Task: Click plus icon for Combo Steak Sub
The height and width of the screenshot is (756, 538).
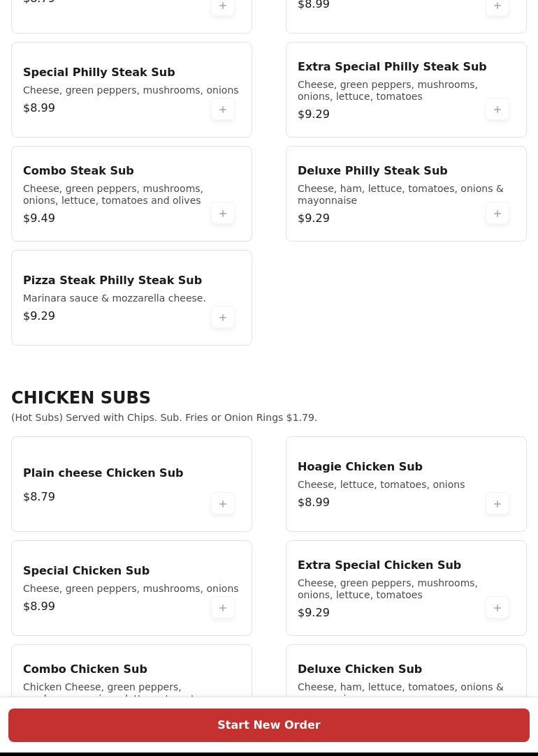Action: click(x=223, y=214)
